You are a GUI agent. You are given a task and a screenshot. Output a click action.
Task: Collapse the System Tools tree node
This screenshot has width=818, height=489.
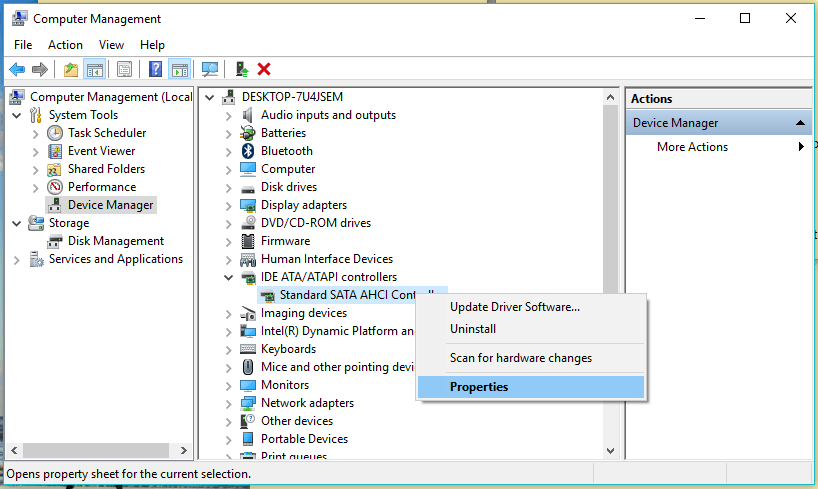[16, 115]
